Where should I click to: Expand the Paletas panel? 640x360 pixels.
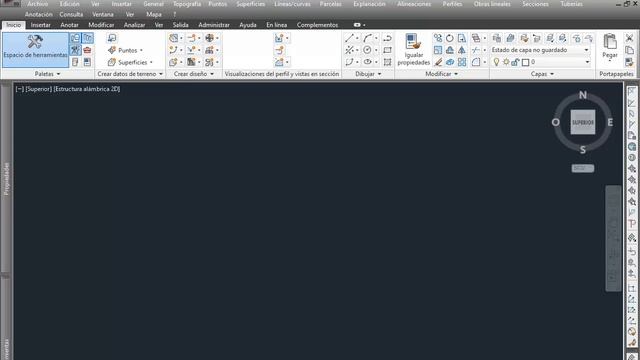coord(47,74)
